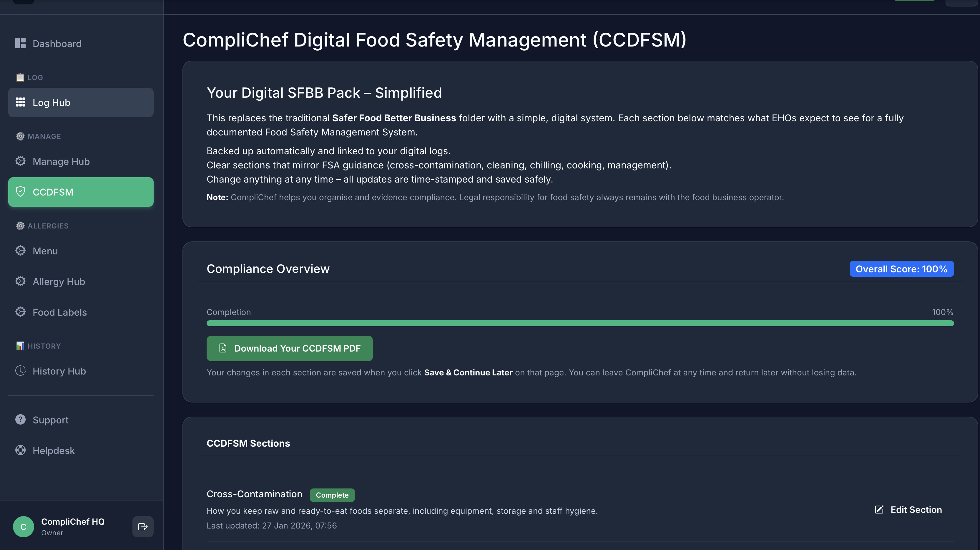
Task: Click the CCDFSM shield icon
Action: [x=21, y=191]
